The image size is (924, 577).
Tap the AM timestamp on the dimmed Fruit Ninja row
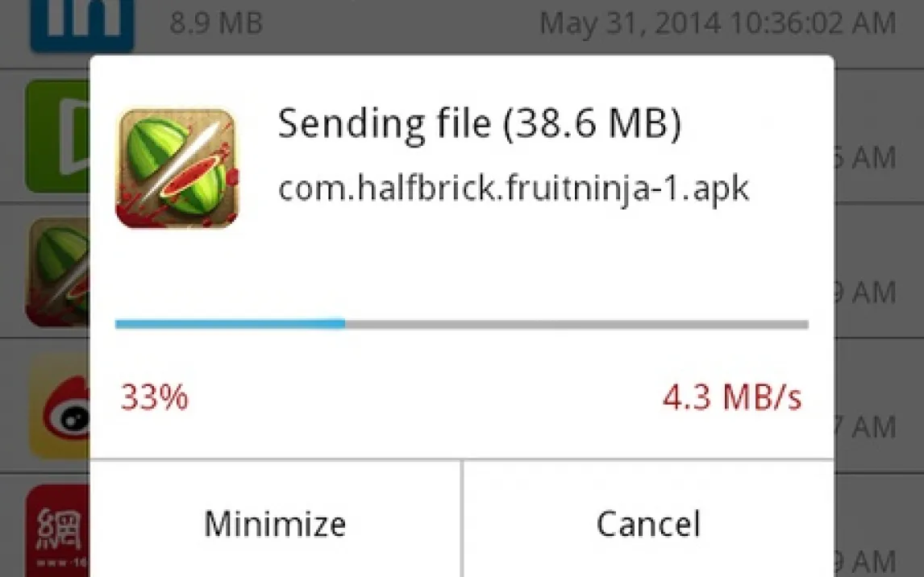[x=866, y=292]
